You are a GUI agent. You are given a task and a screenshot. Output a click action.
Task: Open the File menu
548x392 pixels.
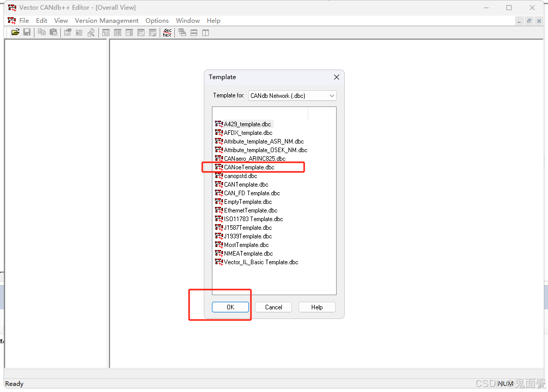tap(24, 21)
